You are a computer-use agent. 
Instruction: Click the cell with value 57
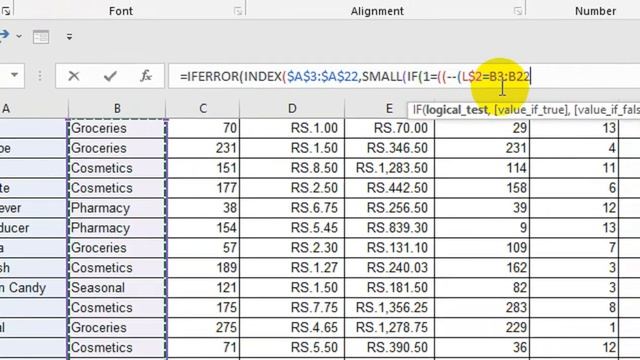click(x=203, y=248)
